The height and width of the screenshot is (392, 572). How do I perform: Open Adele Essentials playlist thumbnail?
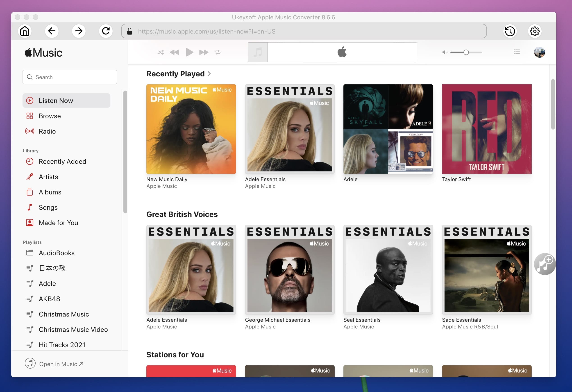click(x=289, y=129)
